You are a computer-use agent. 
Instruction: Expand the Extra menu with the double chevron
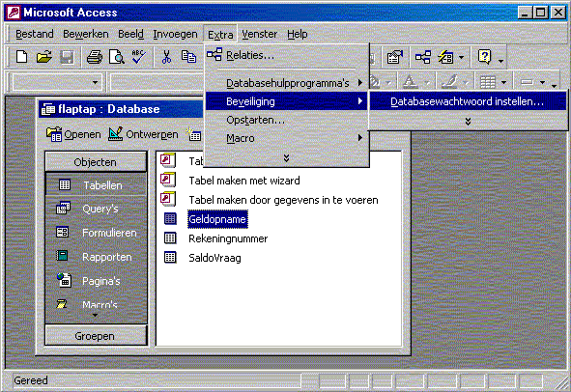click(x=287, y=158)
